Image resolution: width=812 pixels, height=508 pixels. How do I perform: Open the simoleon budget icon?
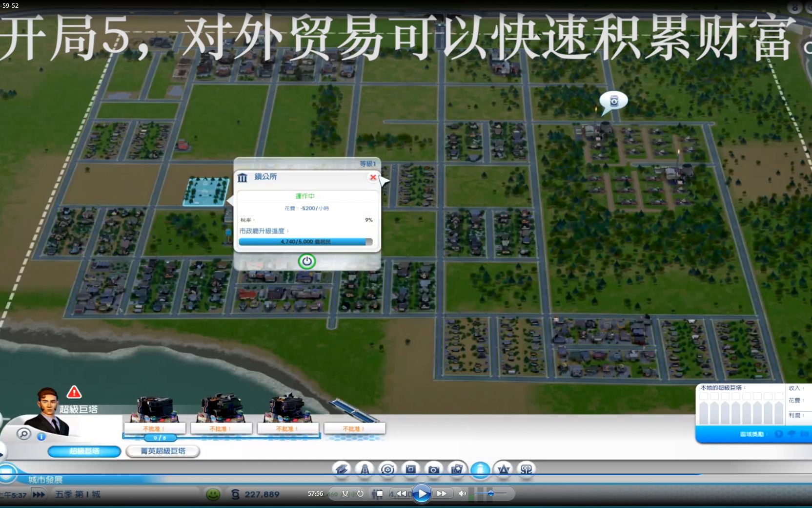click(x=235, y=494)
